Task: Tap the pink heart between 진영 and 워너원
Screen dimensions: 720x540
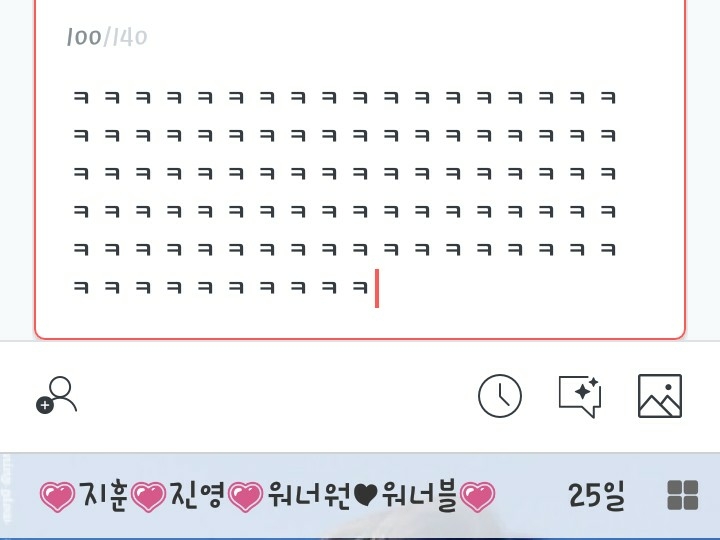Action: (245, 496)
